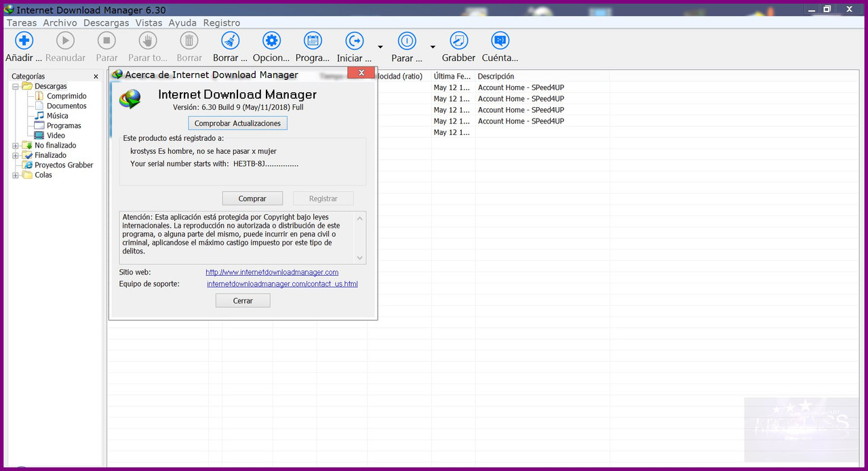Click IDM icon in main title bar
The height and width of the screenshot is (471, 868).
tap(9, 9)
